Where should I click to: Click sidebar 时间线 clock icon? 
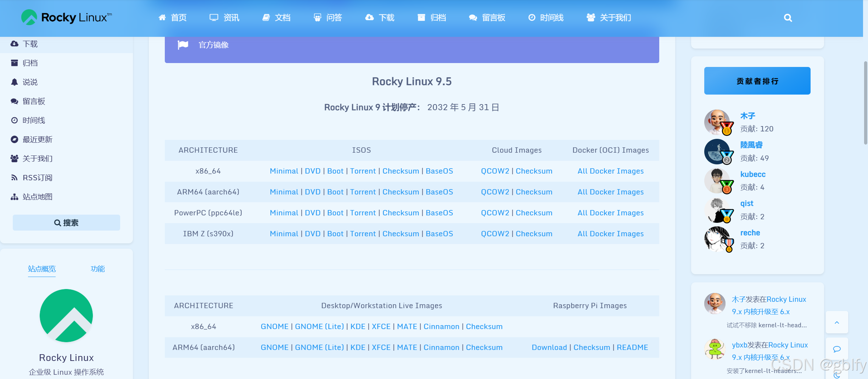click(x=14, y=120)
